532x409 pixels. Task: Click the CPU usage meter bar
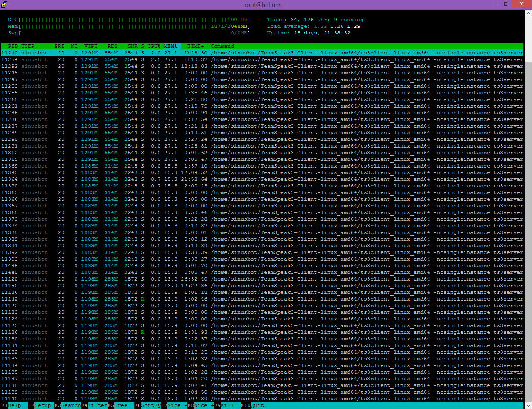pos(129,20)
